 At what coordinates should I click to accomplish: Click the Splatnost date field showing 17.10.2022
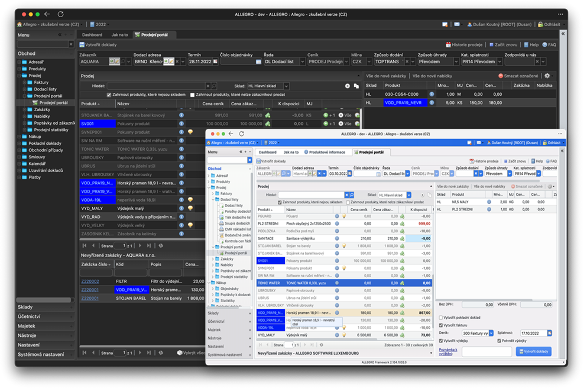532,333
